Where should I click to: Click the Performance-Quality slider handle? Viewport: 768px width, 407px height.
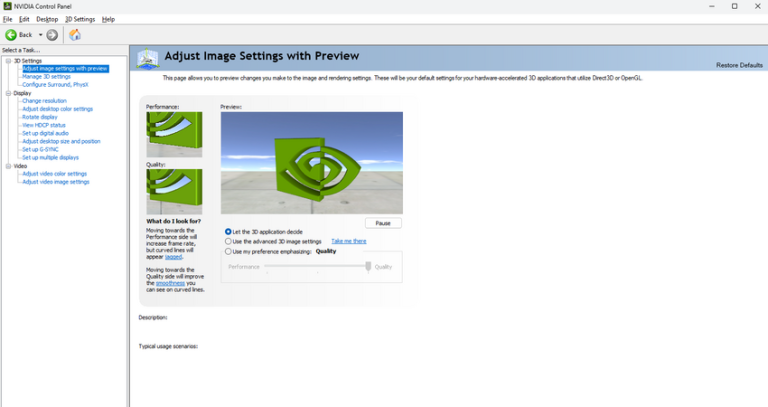click(x=368, y=266)
